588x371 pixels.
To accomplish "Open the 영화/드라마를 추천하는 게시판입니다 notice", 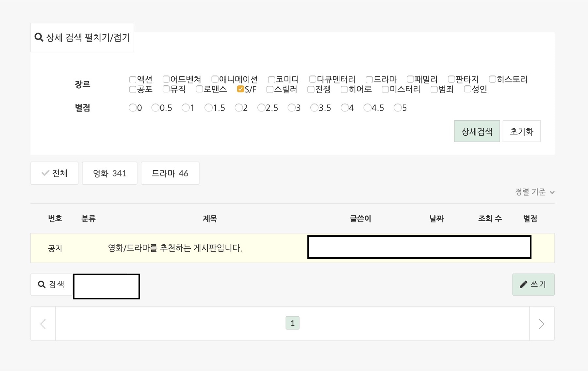I will (x=175, y=248).
